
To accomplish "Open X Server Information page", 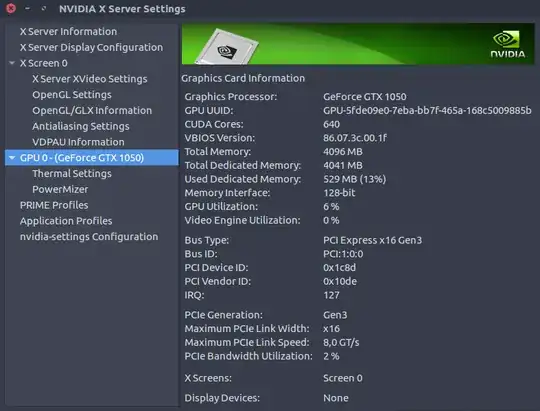I will (x=68, y=31).
